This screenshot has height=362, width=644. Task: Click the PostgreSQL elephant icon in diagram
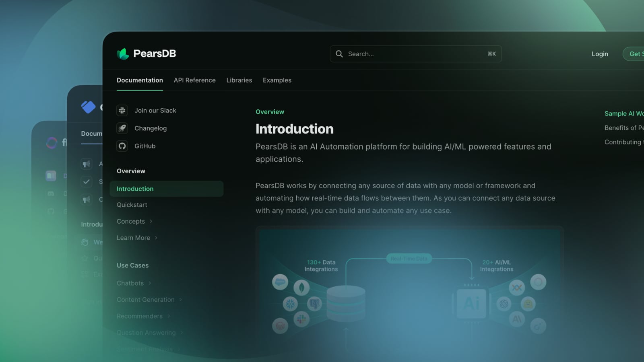click(x=314, y=304)
